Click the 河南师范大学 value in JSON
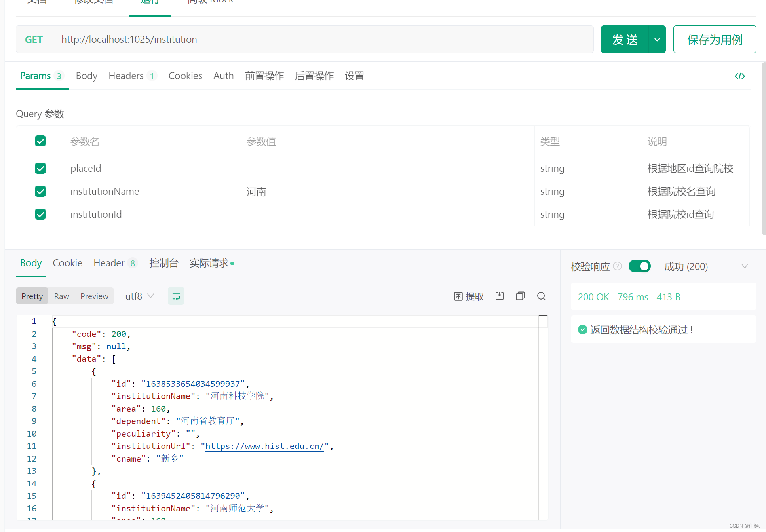This screenshot has width=766, height=532. (x=237, y=508)
